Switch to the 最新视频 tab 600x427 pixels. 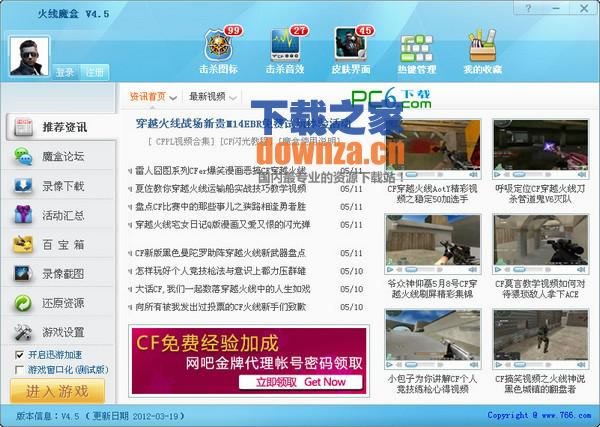tap(207, 96)
